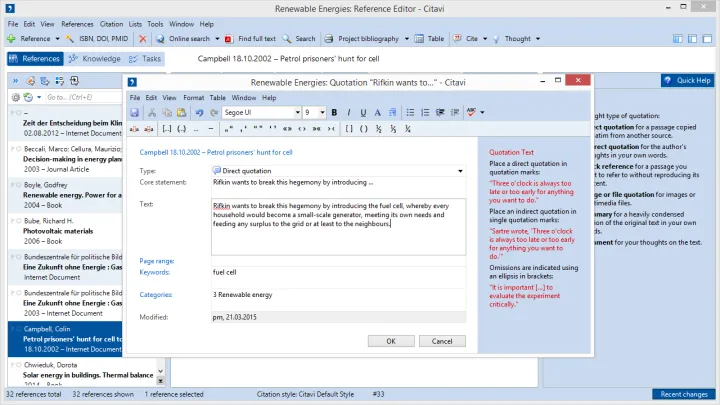Open the font size 9 dropdown
This screenshot has width=720, height=405.
point(322,112)
